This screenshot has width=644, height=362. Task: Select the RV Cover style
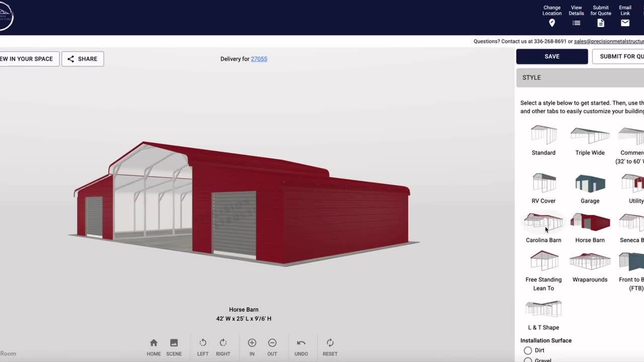544,183
